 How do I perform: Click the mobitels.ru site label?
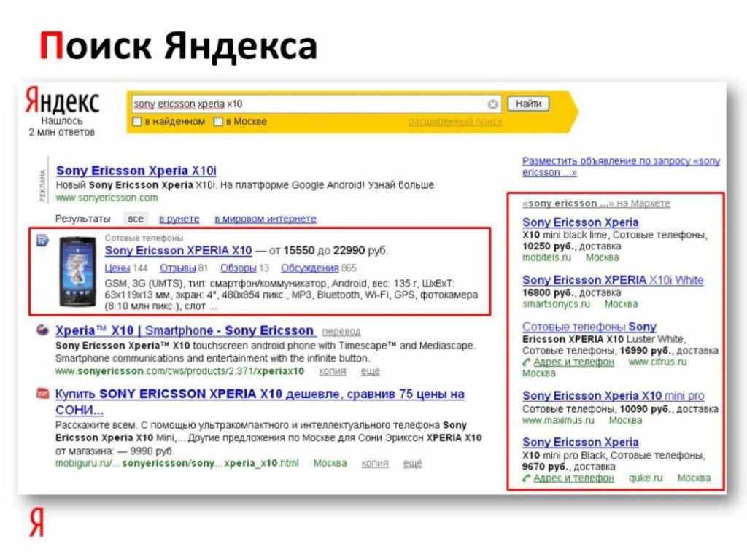[x=546, y=257]
